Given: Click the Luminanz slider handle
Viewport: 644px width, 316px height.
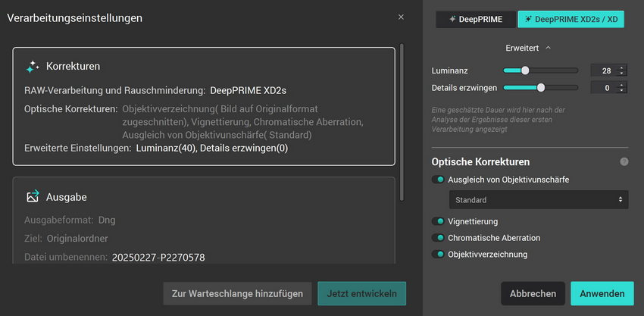Looking at the screenshot, I should pos(525,70).
